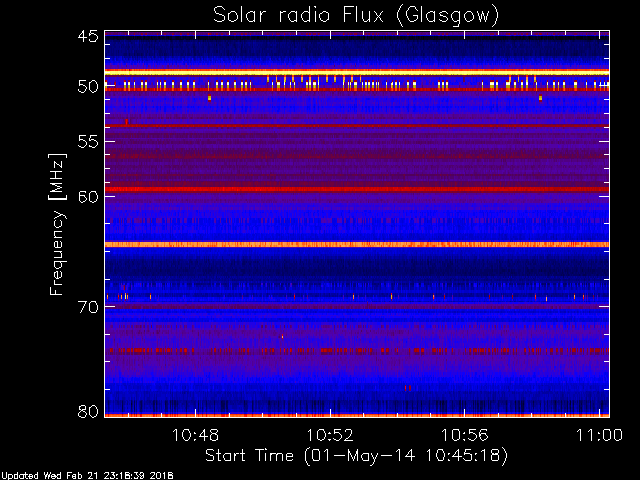Screen dimensions: 640x480
Task: Click the 45 MHz frequency tick label
Action: tap(87, 37)
